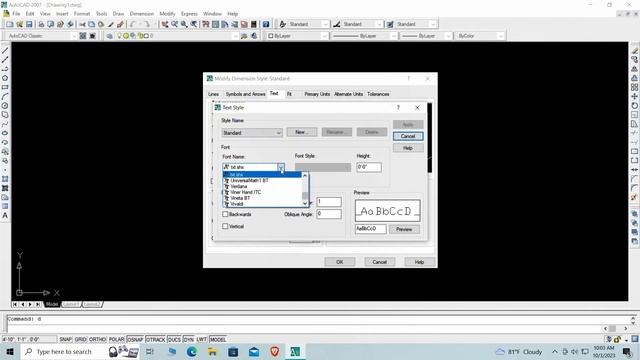Click the Cut scissors icon

[x=82, y=24]
